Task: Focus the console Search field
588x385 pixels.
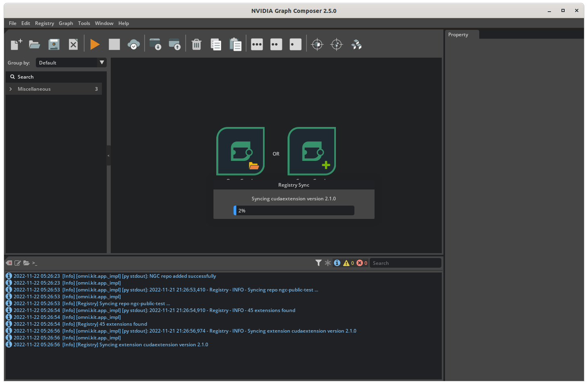Action: click(x=405, y=263)
